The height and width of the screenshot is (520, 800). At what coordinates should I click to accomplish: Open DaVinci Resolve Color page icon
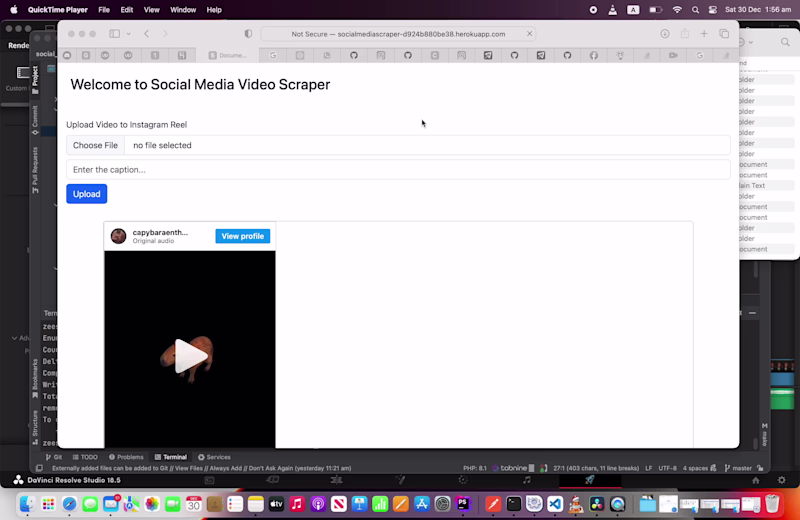click(463, 480)
